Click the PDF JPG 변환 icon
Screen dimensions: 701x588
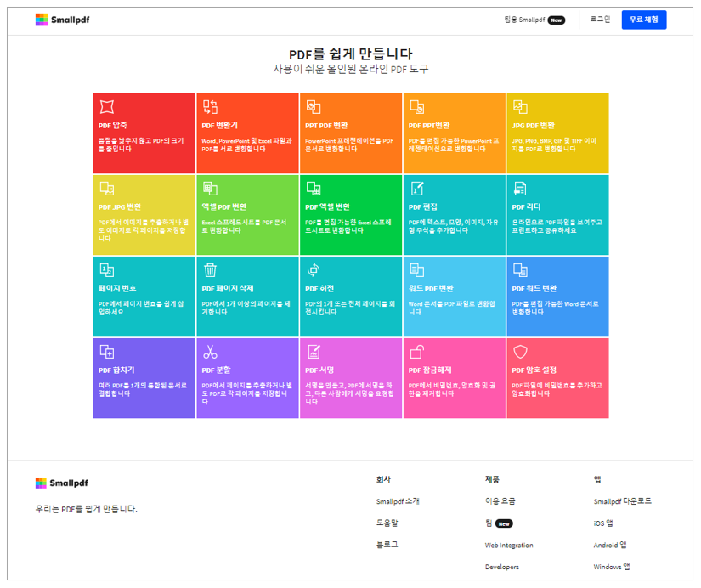click(107, 189)
